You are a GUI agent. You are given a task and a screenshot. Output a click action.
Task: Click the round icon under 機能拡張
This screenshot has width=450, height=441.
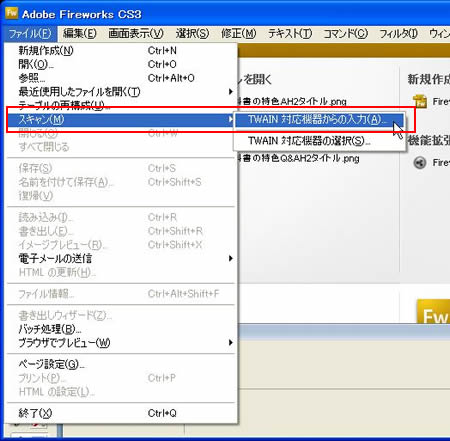pos(420,163)
